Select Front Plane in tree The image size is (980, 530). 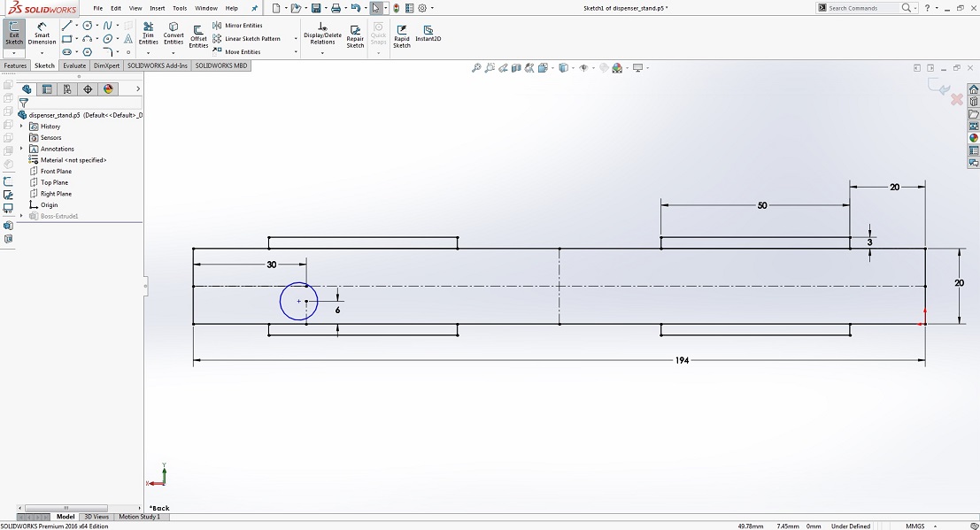point(50,172)
